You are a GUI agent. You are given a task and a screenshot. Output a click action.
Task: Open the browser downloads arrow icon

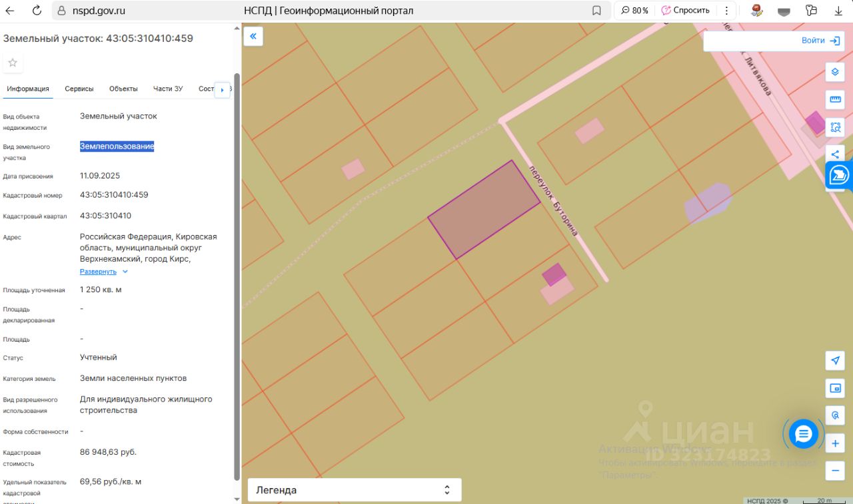click(838, 11)
